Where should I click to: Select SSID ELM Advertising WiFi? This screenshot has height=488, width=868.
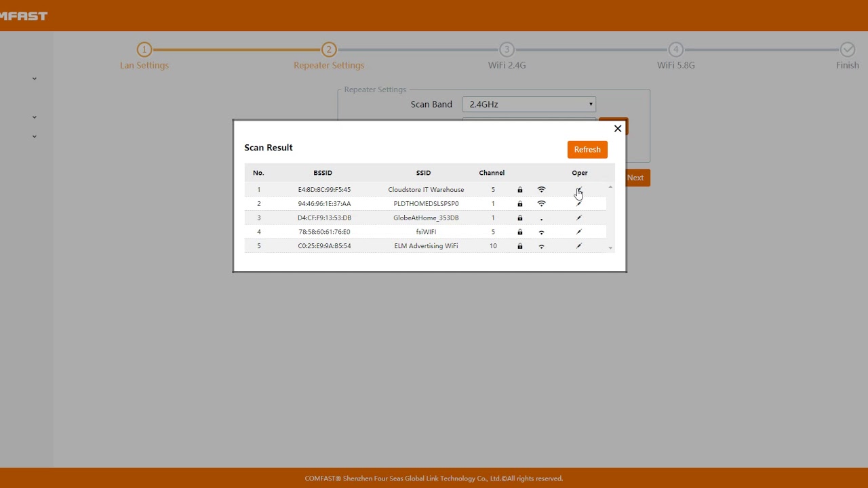(x=426, y=246)
